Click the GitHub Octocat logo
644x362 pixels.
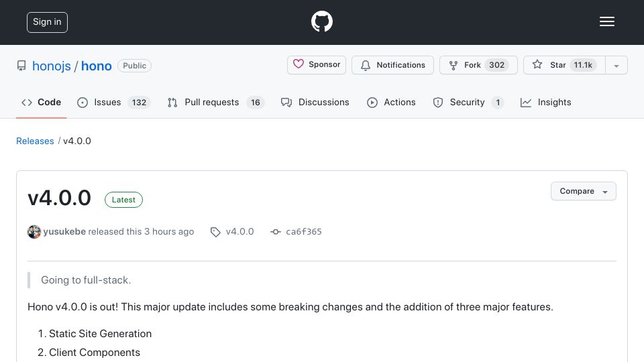click(x=321, y=21)
